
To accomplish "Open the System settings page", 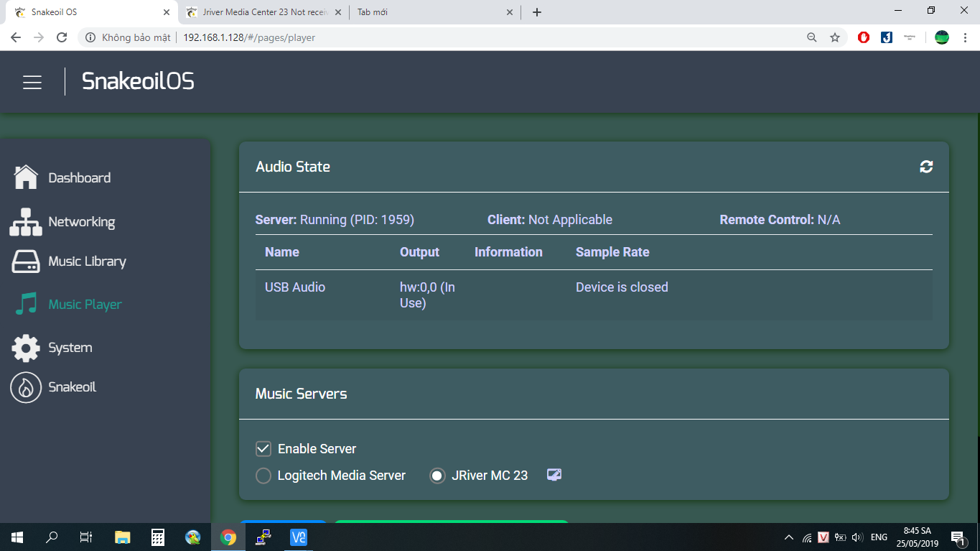I will pyautogui.click(x=70, y=348).
